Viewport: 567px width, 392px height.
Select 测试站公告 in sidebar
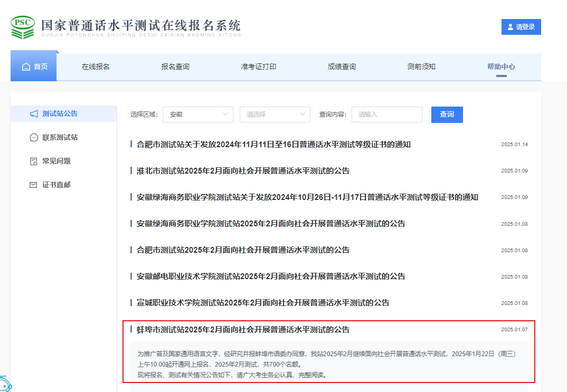(64, 114)
